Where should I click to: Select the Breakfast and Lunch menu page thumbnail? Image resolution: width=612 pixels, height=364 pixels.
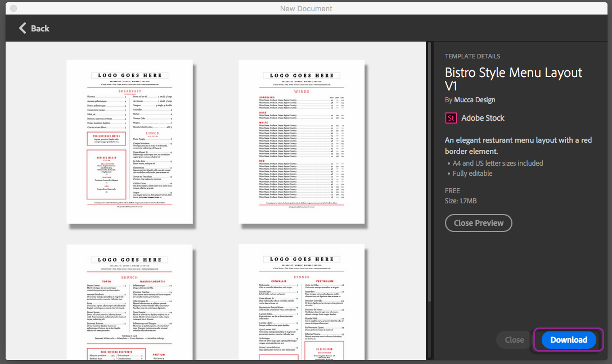click(x=129, y=142)
